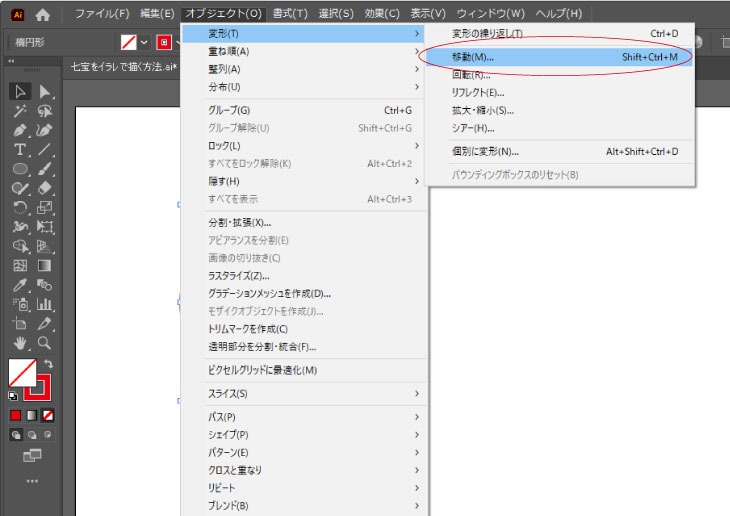Select the Hand tool
This screenshot has width=730, height=516.
(20, 343)
